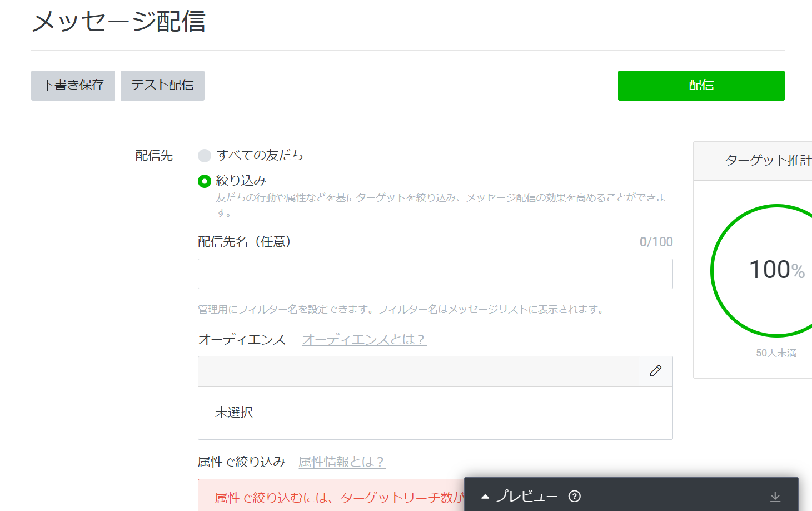Click the red 属性で絞り込む warning message
The height and width of the screenshot is (511, 812).
click(x=333, y=497)
